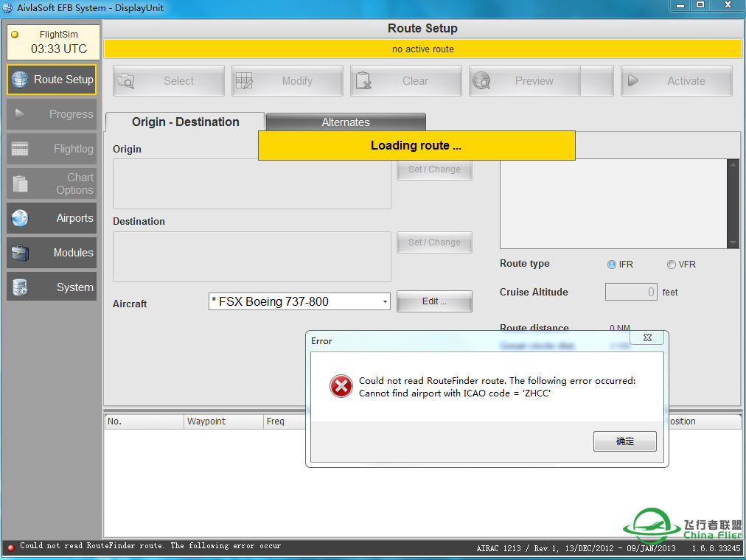
Task: Click the Preview globe magnifier icon
Action: click(x=481, y=81)
